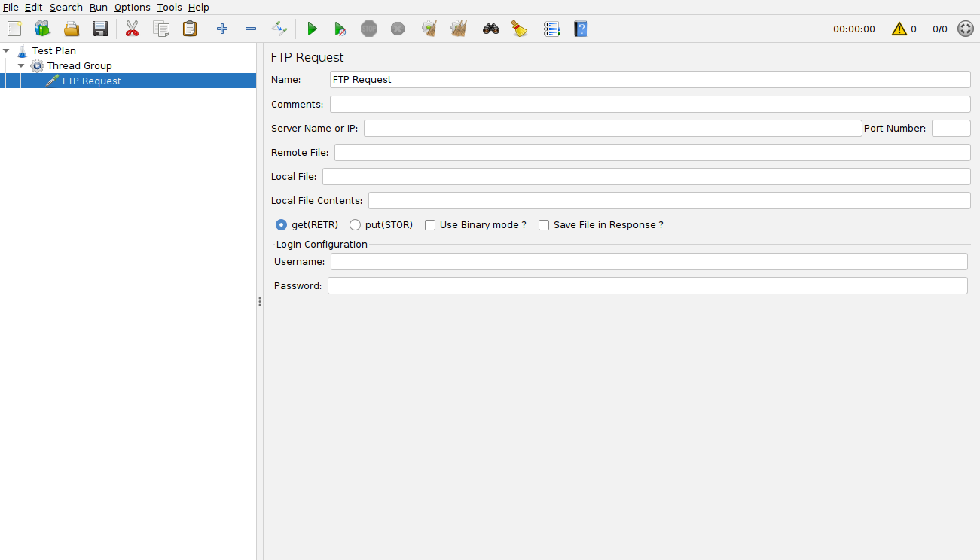
Task: Collapse the Thread Group tree node
Action: [x=21, y=65]
